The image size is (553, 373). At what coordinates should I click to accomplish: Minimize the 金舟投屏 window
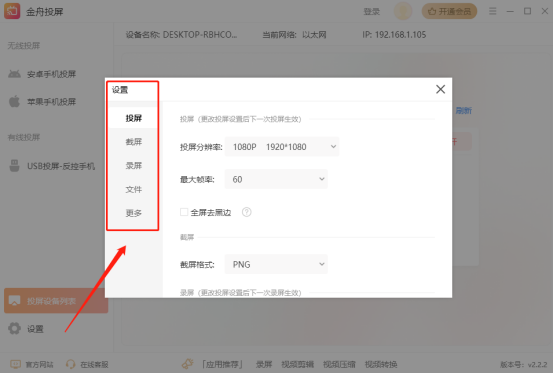tap(510, 11)
